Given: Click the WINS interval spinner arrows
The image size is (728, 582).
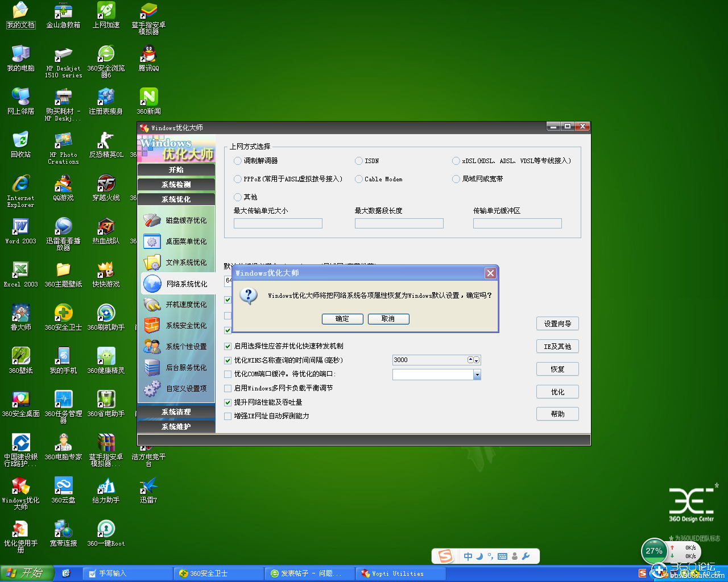Looking at the screenshot, I should pos(474,360).
